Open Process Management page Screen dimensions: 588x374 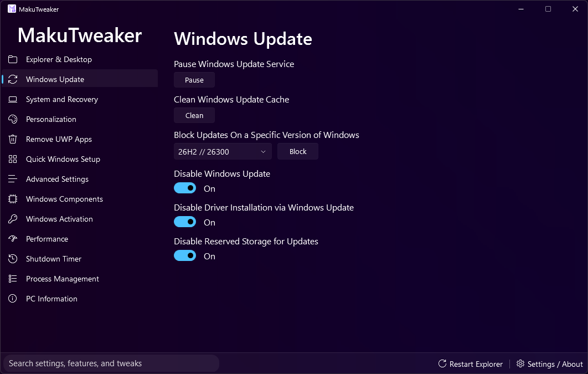[x=80, y=279]
